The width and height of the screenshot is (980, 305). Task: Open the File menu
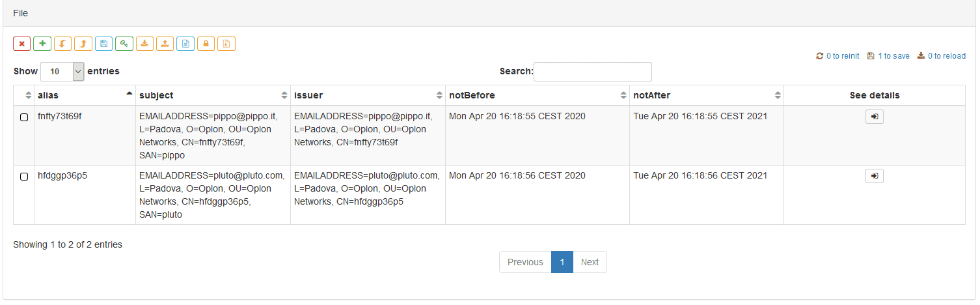click(x=20, y=13)
